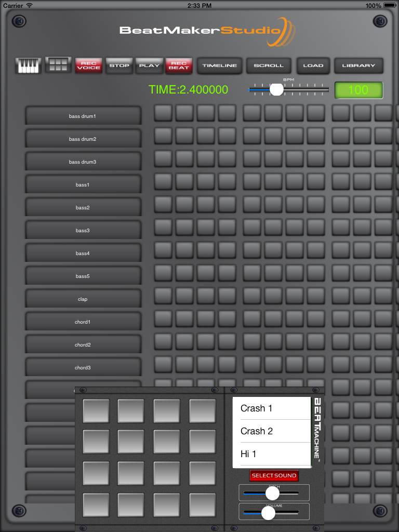
Task: Toggle third step of chord2 row
Action: (206, 342)
